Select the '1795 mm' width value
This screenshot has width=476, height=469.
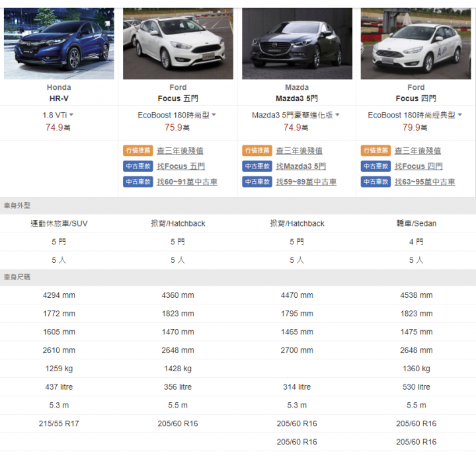[x=297, y=313]
